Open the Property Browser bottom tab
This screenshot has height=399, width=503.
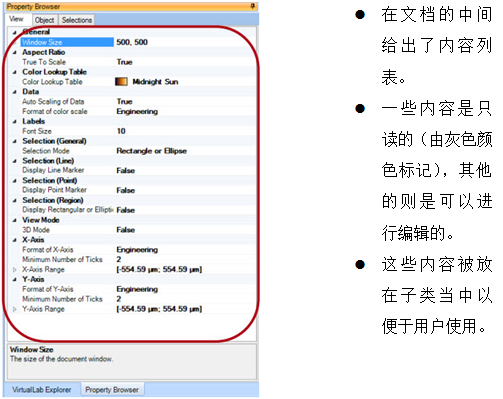(112, 389)
